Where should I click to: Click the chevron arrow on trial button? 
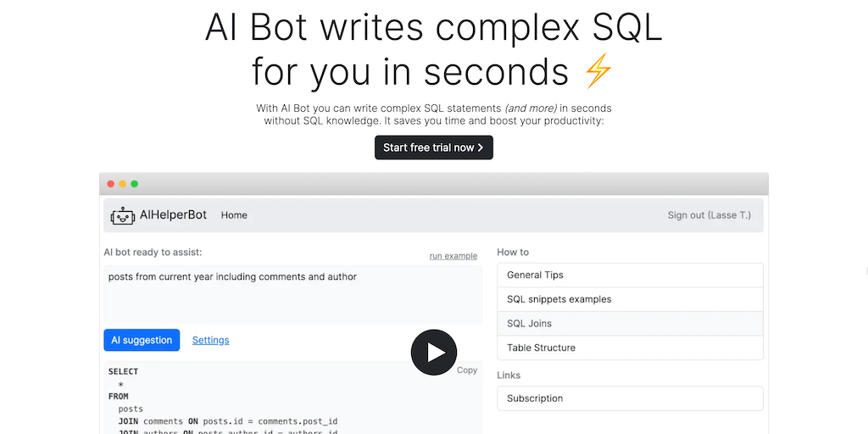click(x=481, y=147)
